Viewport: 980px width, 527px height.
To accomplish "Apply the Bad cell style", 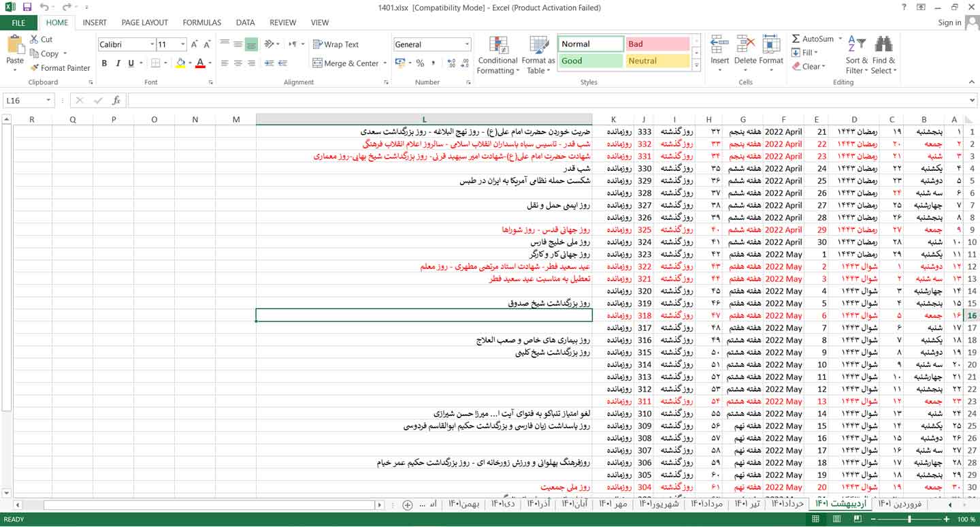I will click(x=657, y=44).
